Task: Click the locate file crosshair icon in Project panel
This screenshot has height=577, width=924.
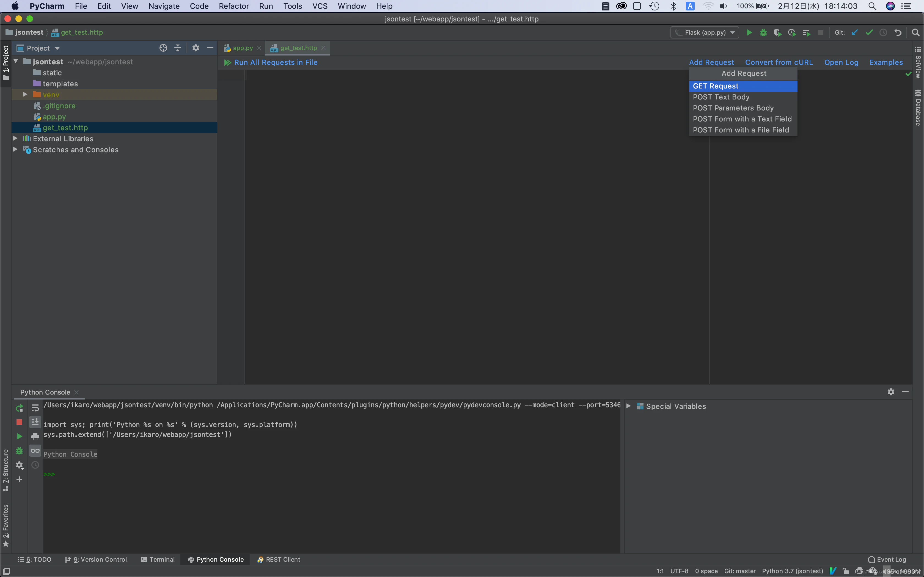Action: [x=163, y=48]
